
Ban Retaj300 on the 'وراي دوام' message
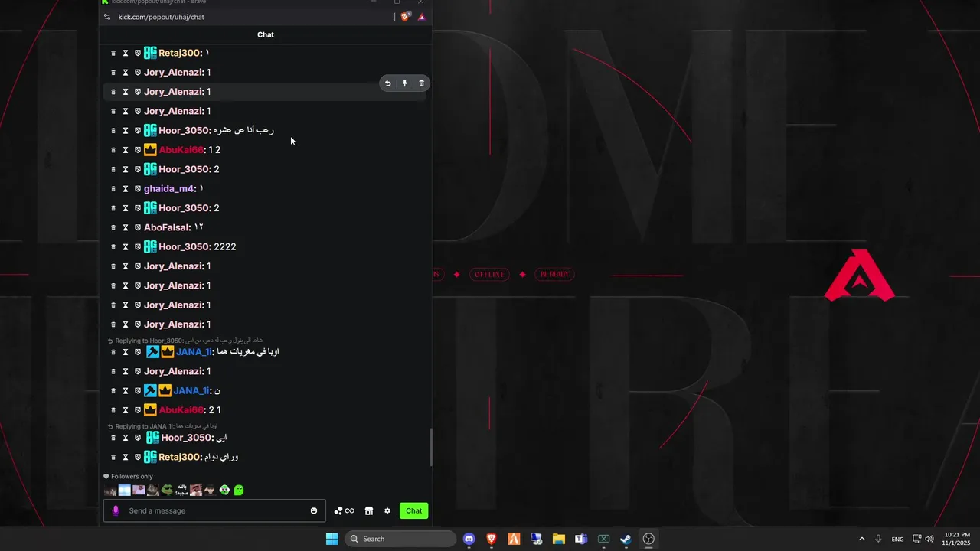point(138,458)
